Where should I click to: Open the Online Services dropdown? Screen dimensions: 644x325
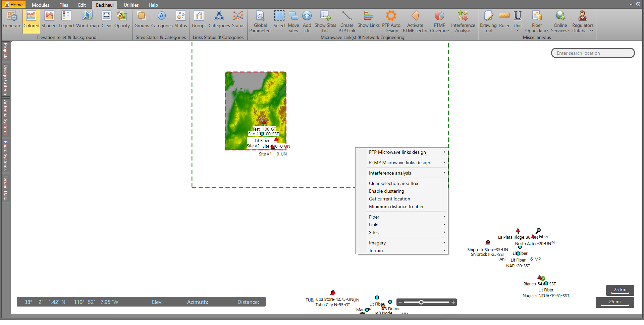pos(559,21)
